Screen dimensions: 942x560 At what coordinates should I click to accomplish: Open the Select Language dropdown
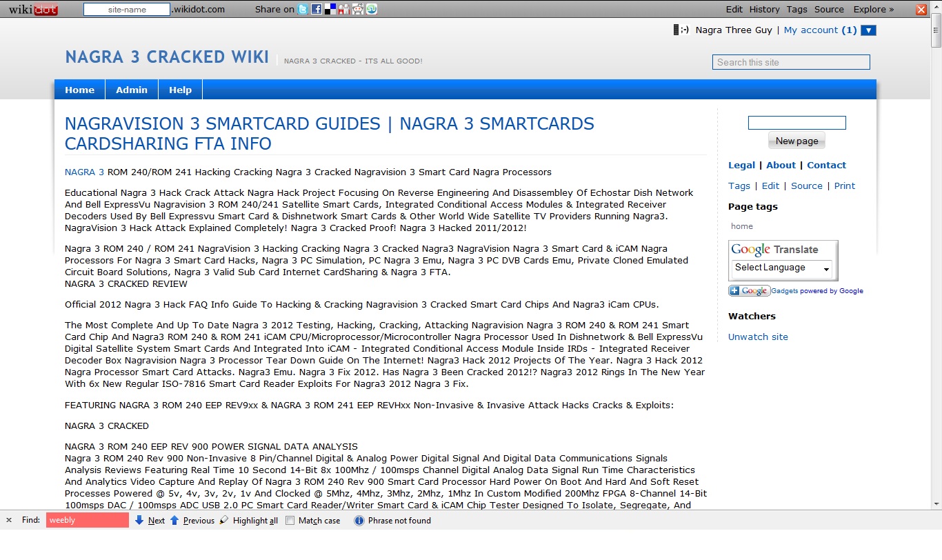pos(782,268)
